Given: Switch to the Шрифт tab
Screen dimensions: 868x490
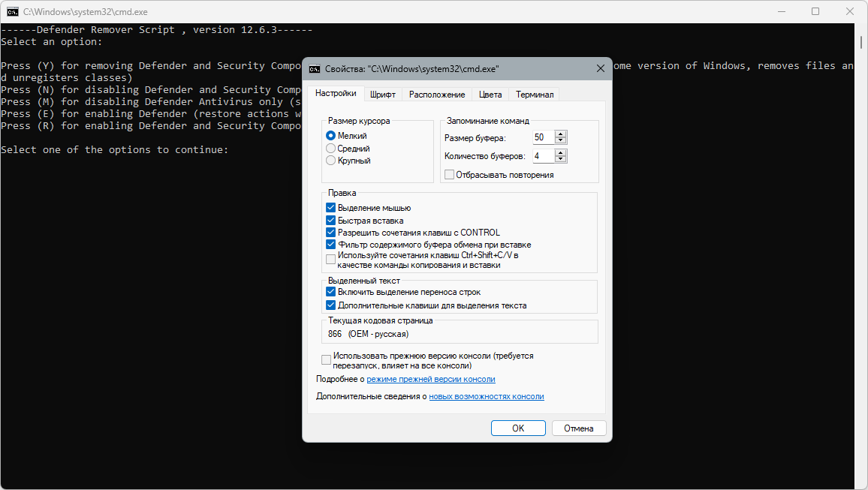Looking at the screenshot, I should pos(382,95).
